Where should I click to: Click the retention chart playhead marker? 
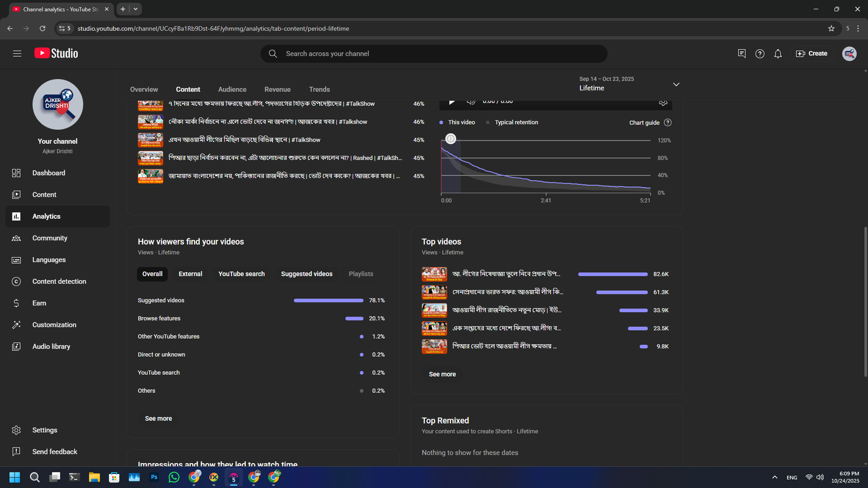(451, 139)
